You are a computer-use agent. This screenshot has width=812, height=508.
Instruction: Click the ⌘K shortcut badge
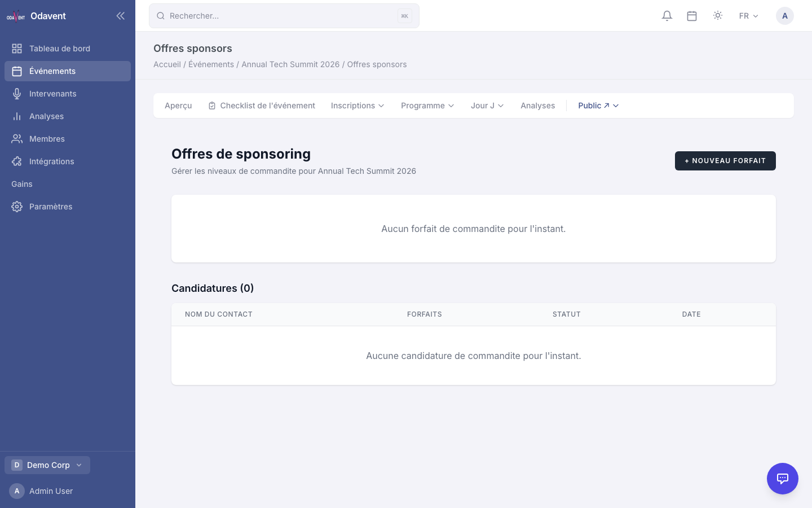click(x=404, y=16)
